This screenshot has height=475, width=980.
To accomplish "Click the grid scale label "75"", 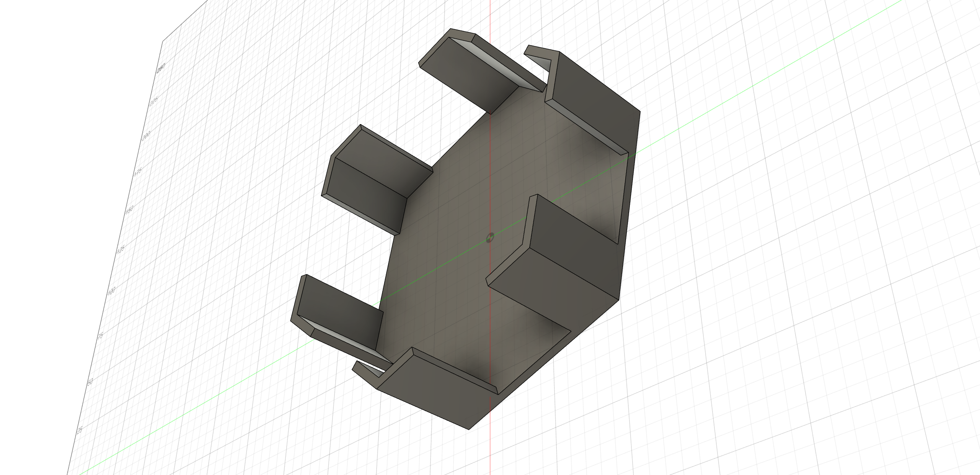I will 101,336.
